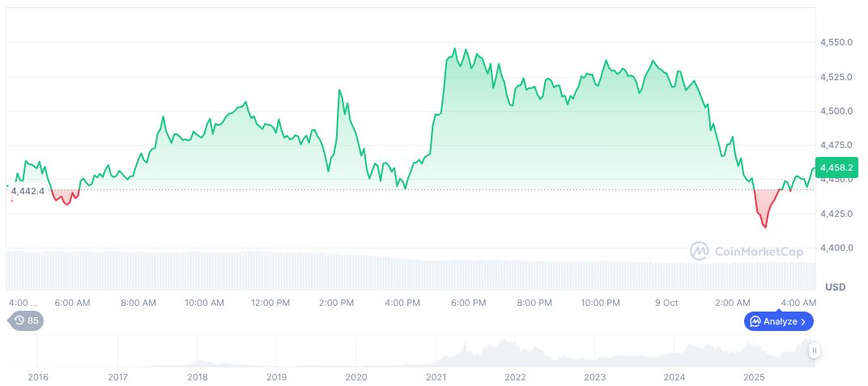Click the range slider pause-style handle
Viewport: 868px width, 386px height.
[814, 350]
